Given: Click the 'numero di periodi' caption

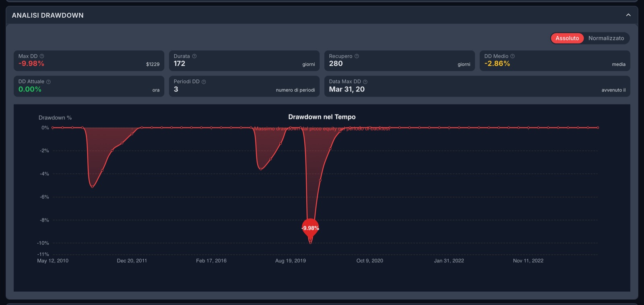Looking at the screenshot, I should click(x=295, y=90).
